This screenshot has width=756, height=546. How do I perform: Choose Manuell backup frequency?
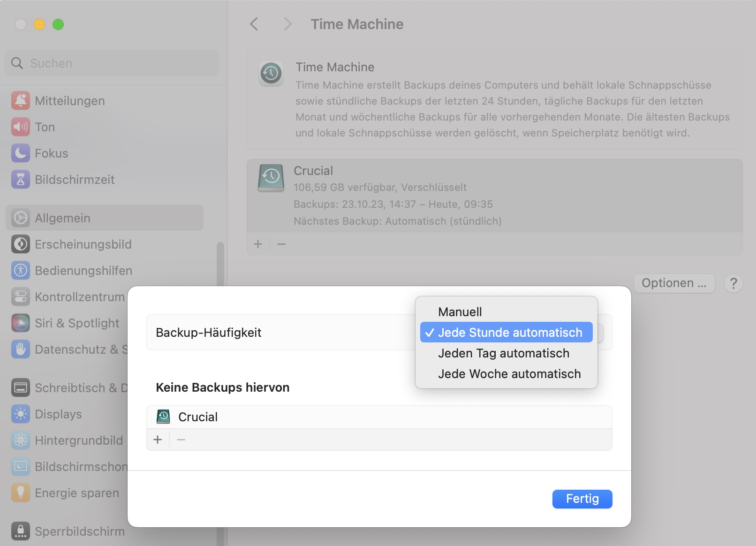460,312
